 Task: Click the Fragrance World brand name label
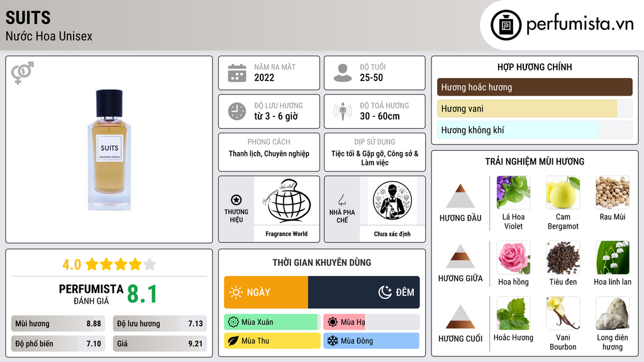[287, 234]
